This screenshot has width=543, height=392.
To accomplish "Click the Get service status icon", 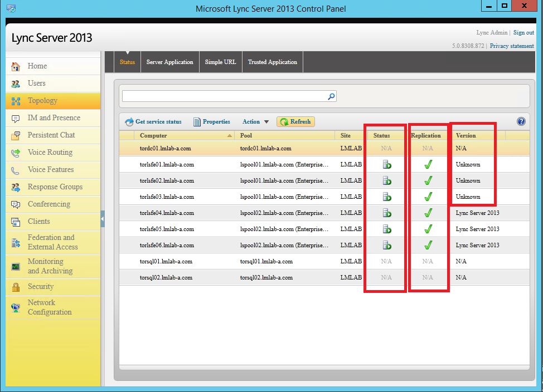I will click(x=129, y=121).
